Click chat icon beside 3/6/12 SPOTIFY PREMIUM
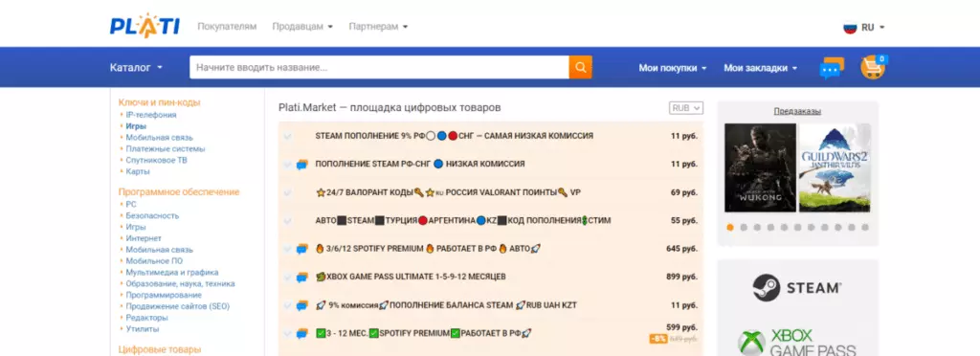 click(x=301, y=249)
